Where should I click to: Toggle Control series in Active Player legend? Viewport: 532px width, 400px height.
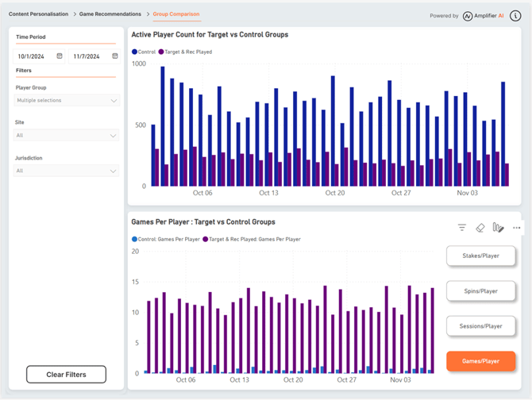(x=144, y=52)
